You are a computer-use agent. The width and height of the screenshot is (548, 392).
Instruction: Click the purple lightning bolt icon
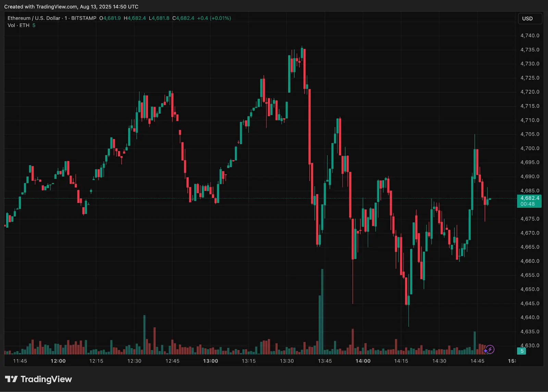click(490, 350)
